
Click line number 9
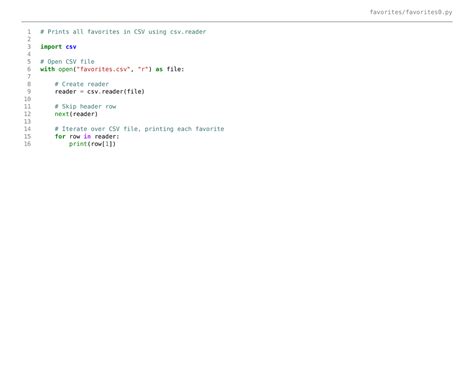pos(29,91)
